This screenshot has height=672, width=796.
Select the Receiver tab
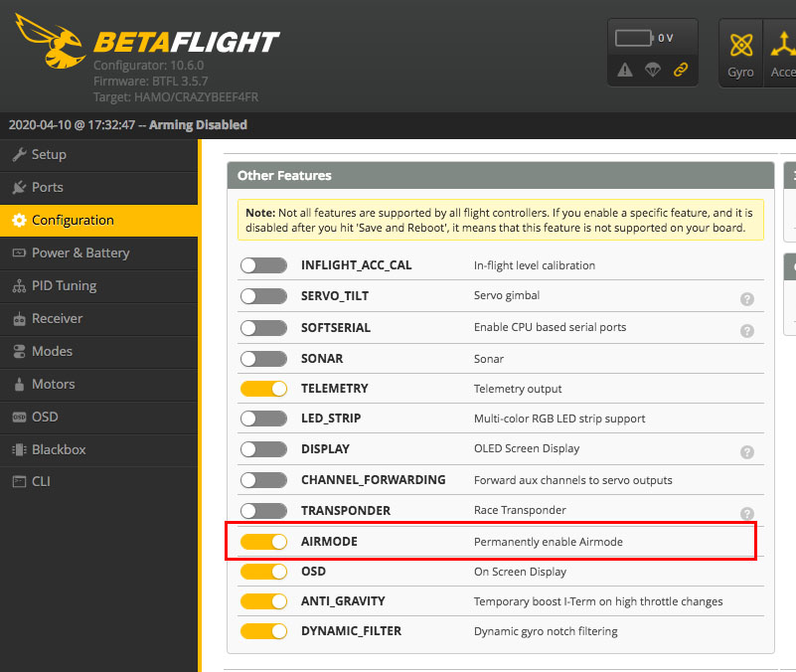[x=57, y=318]
